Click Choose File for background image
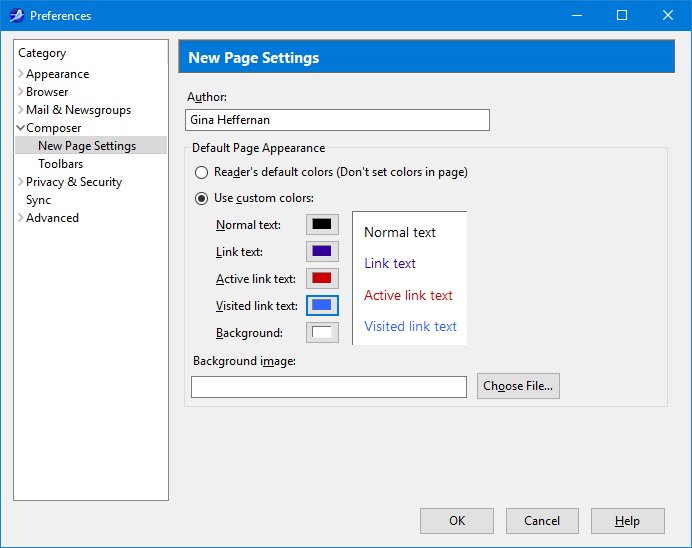This screenshot has height=548, width=692. coord(518,386)
